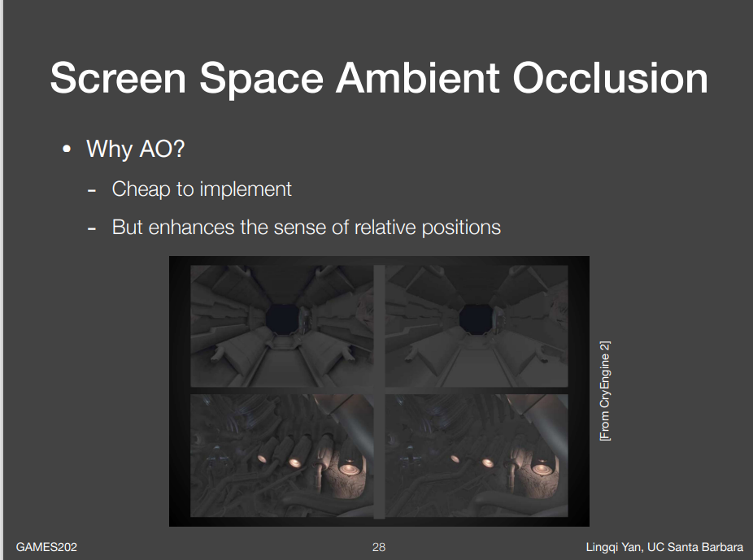Select the 'Cheap to implement' line

(202, 189)
